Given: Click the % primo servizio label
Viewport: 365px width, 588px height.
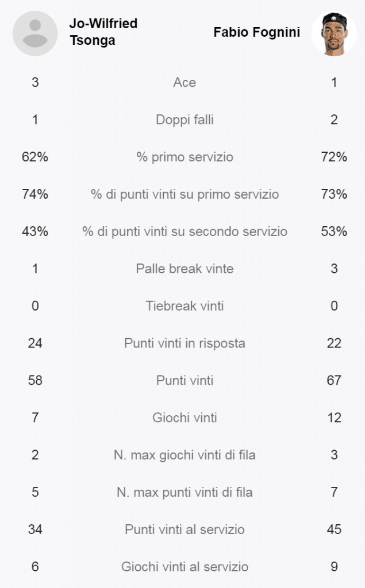Looking at the screenshot, I should [185, 157].
